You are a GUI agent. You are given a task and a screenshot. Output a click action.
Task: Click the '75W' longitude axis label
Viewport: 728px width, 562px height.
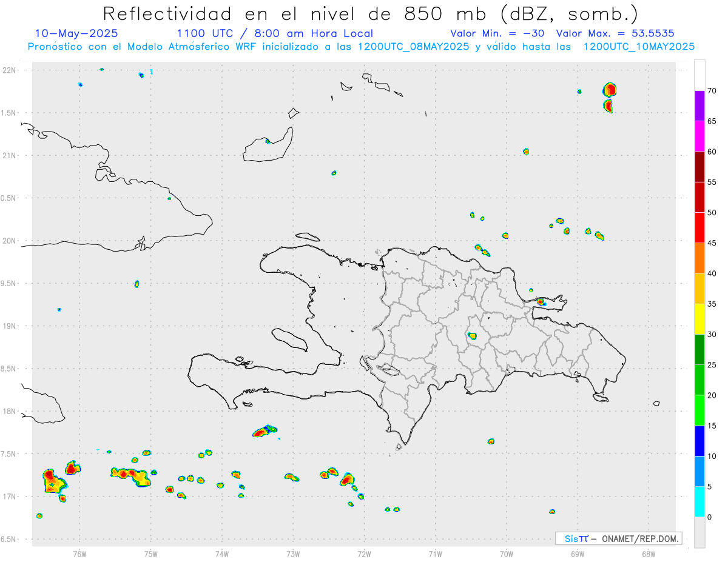pos(151,553)
